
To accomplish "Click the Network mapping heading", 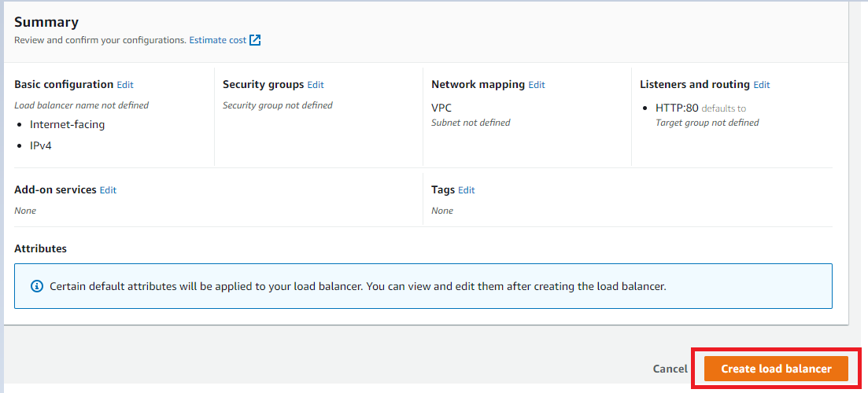I will point(478,85).
